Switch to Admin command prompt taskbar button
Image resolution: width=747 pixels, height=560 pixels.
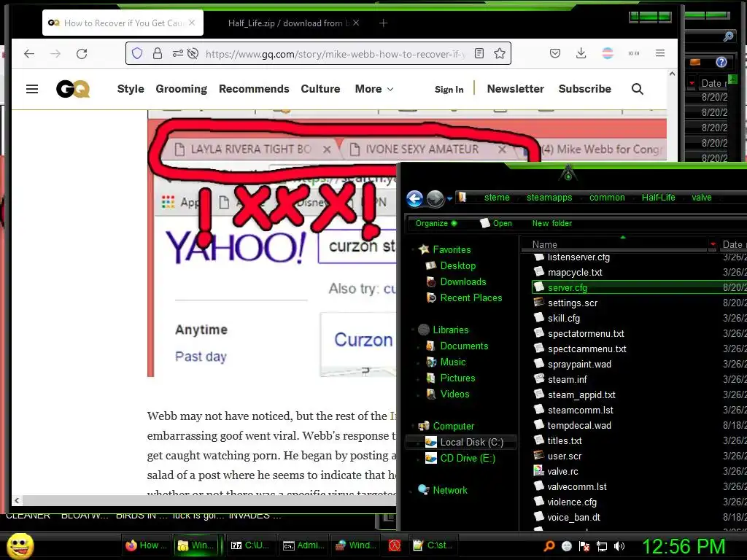pos(303,545)
